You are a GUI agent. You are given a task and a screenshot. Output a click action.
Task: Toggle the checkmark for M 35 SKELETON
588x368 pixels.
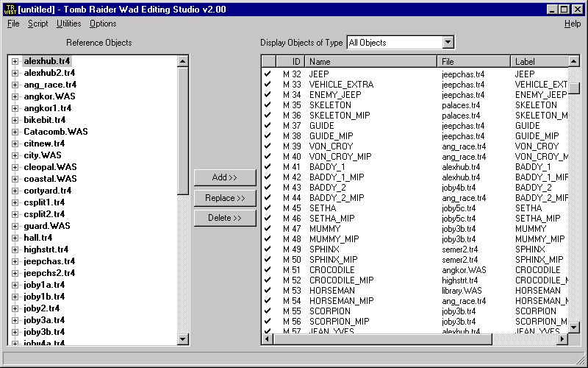pos(268,105)
